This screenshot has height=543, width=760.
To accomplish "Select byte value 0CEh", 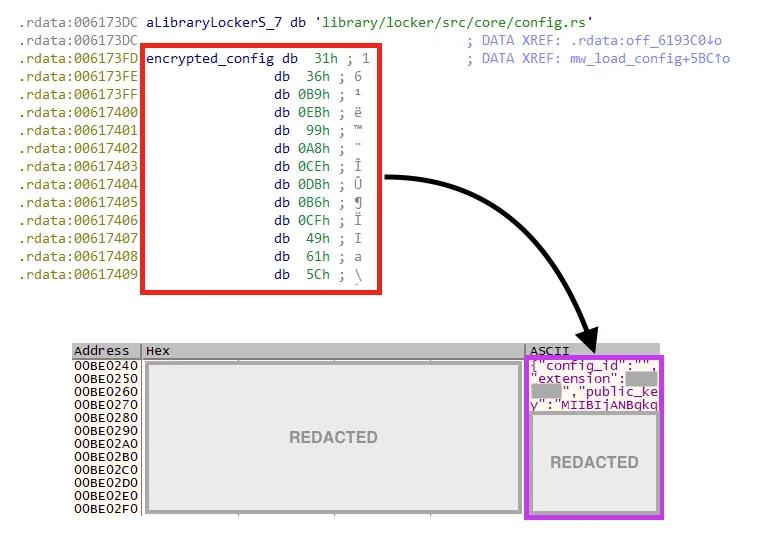I will tap(314, 166).
